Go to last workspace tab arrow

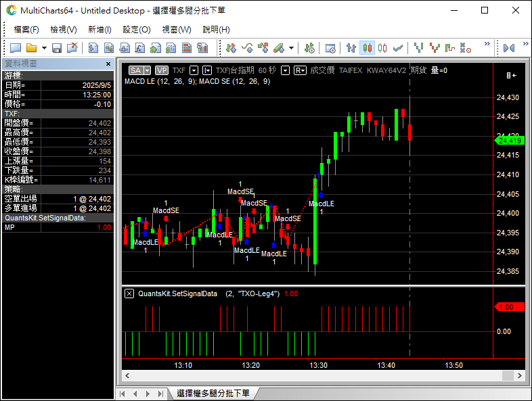tap(160, 394)
